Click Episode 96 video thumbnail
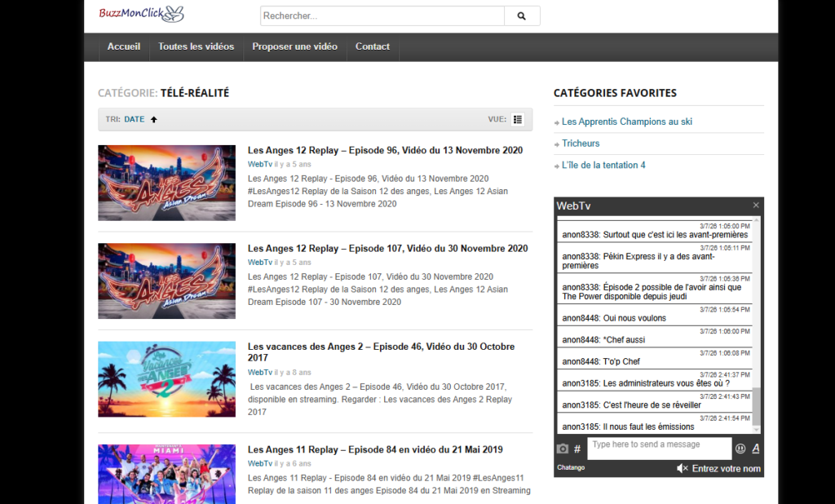 click(x=166, y=183)
